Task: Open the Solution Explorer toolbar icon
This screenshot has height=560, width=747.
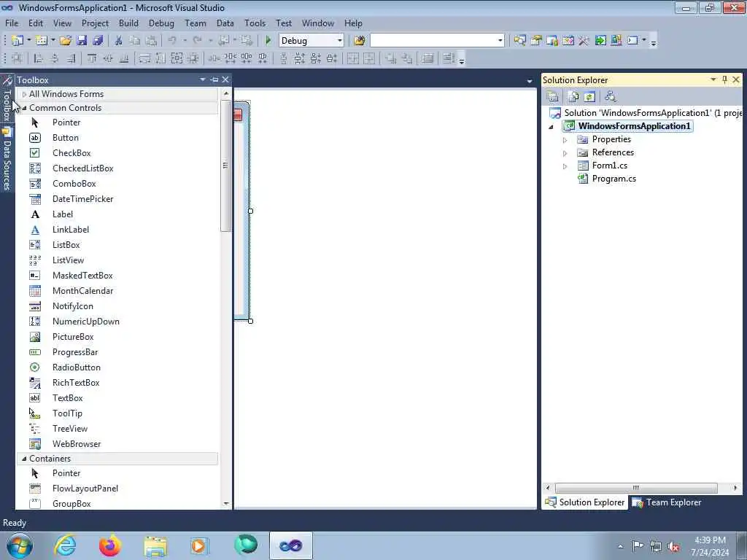Action: coord(519,41)
